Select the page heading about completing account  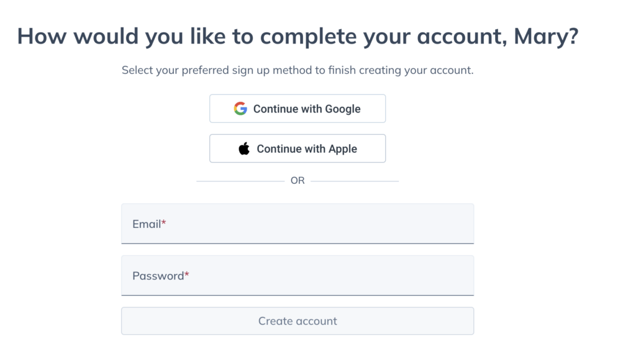click(x=298, y=37)
